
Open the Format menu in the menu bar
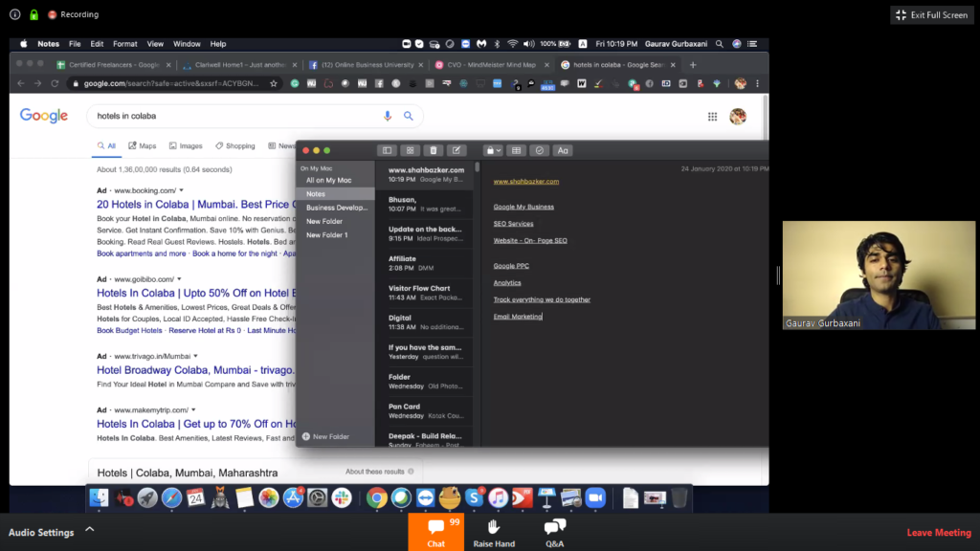pos(125,43)
